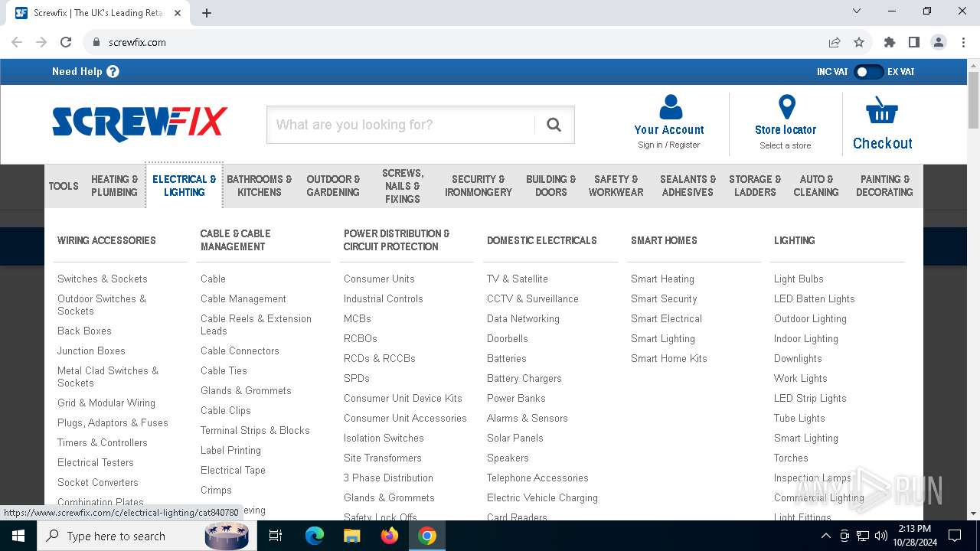Open Chrome three-dot menu
This screenshot has height=551, width=980.
(x=963, y=42)
